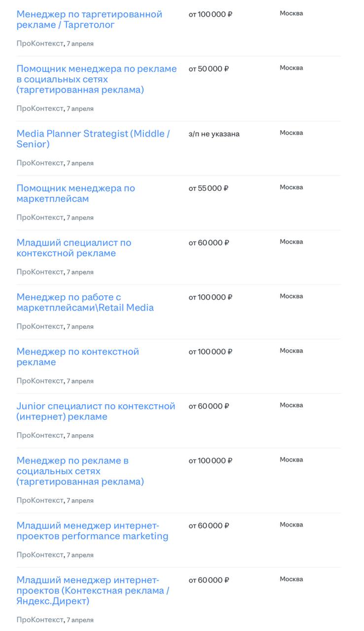The width and height of the screenshot is (364, 631).
Task: Open the Яндекс.Директ junior manager vacancy
Action: [x=93, y=590]
